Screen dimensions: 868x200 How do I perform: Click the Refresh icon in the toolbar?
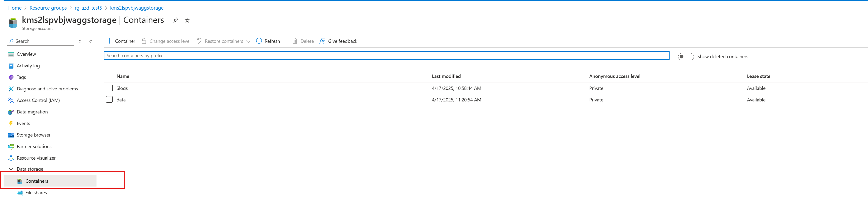259,41
